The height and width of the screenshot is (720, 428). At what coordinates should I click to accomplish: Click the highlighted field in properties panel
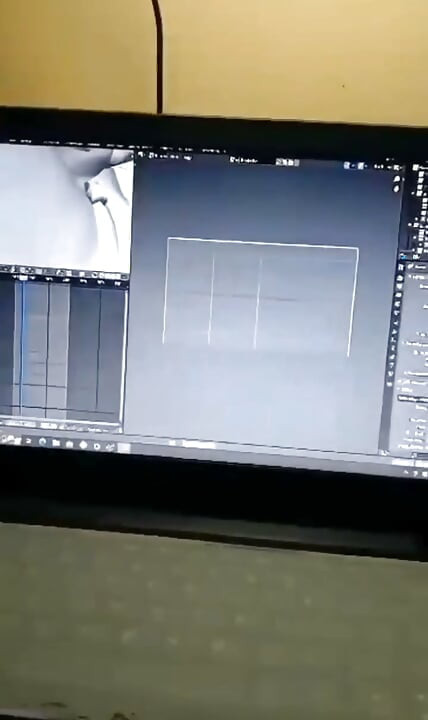point(412,398)
